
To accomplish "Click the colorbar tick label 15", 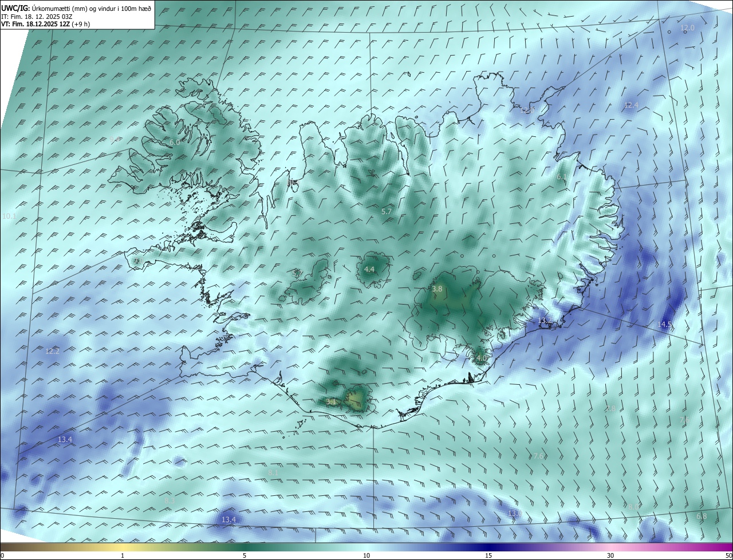I will (x=488, y=556).
